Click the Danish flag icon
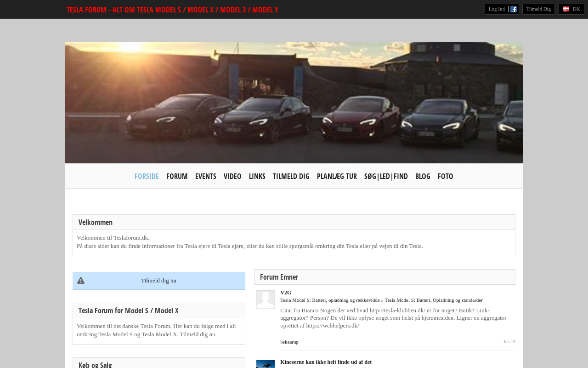Viewport: 588px width, 368px height. (566, 9)
